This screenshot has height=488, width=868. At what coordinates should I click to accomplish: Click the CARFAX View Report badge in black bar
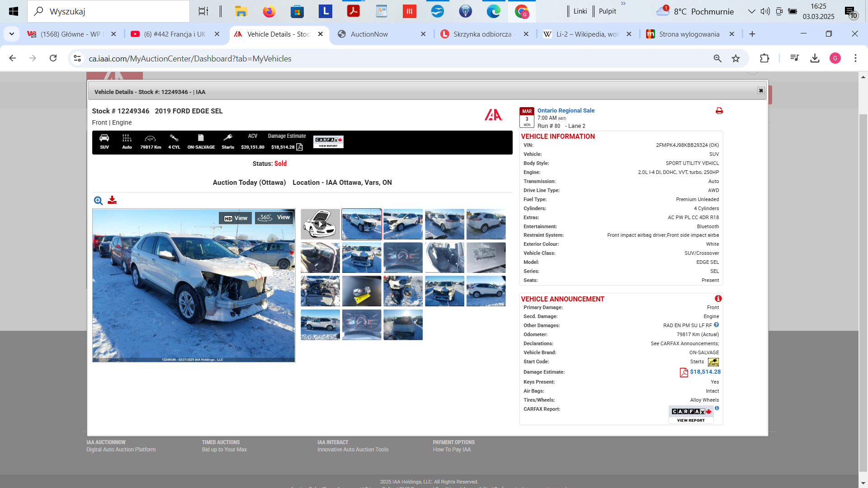328,142
